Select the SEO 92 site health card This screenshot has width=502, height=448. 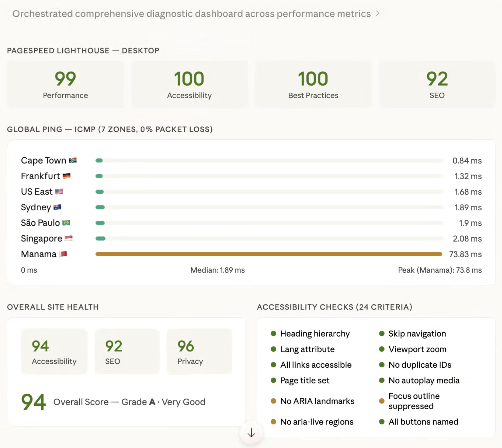[127, 351]
